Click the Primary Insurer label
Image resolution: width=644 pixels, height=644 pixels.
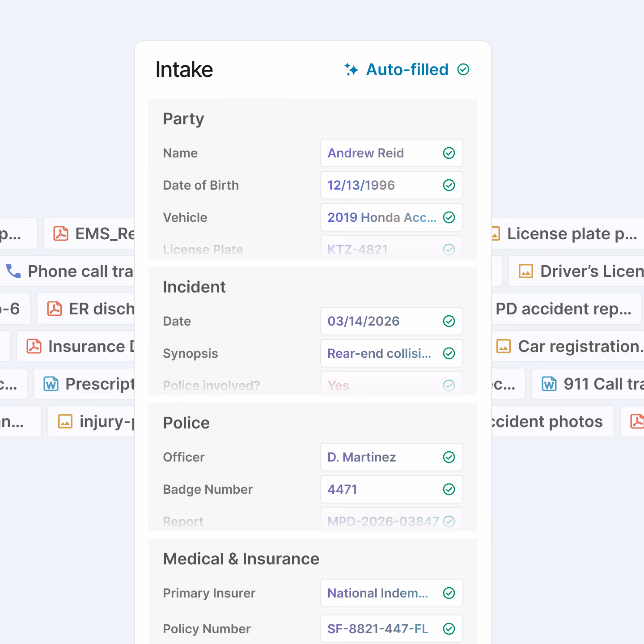209,593
